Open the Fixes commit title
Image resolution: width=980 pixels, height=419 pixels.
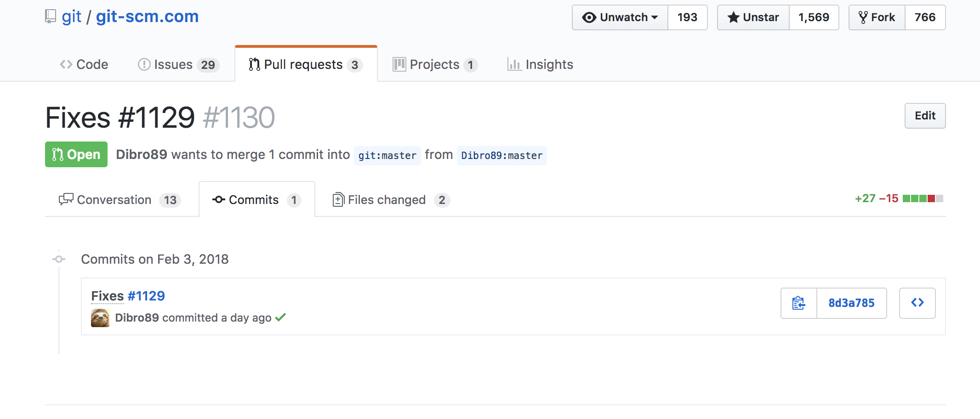click(x=108, y=296)
